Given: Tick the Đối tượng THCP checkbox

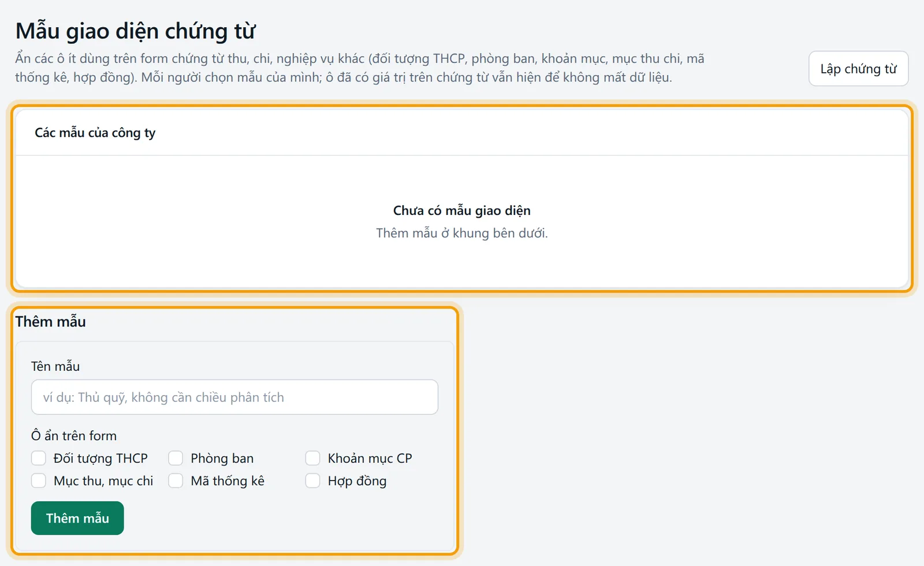Looking at the screenshot, I should [39, 458].
